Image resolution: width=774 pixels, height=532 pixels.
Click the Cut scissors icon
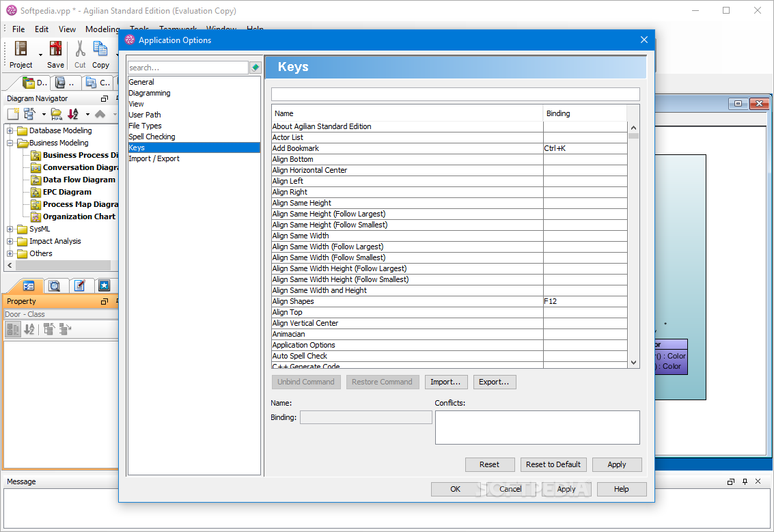pyautogui.click(x=80, y=48)
